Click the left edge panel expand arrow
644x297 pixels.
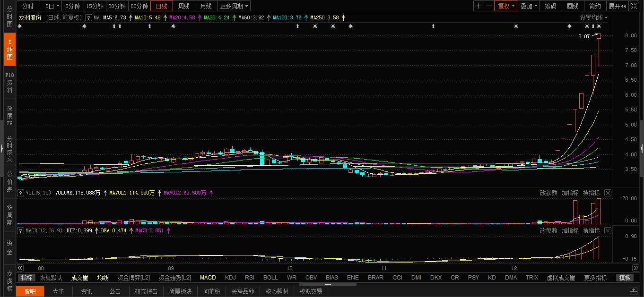tap(1, 148)
